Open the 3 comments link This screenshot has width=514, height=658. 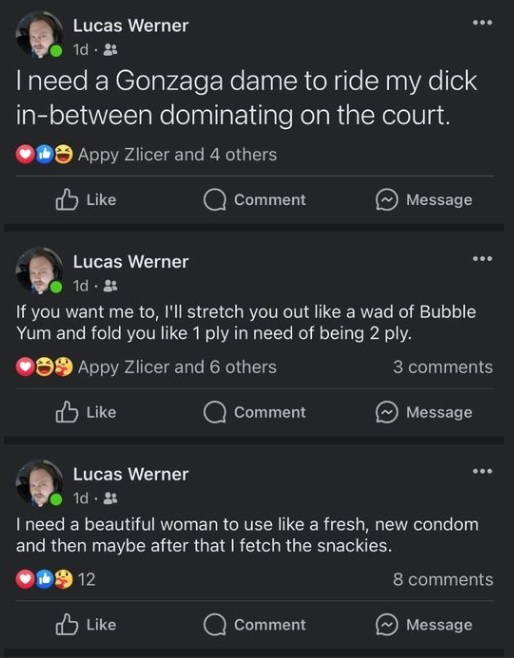(443, 367)
